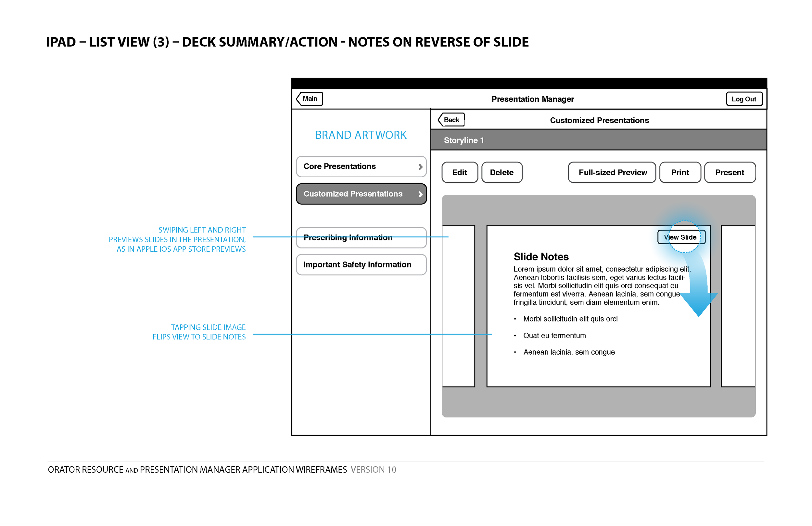
Task: Click the Customized Presentations chevron arrow
Action: [x=420, y=194]
